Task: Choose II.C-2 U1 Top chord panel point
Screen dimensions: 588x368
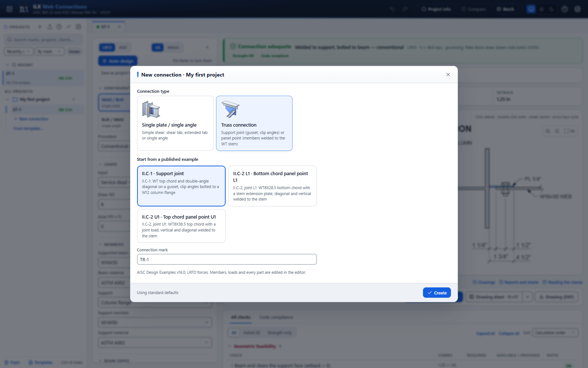Action: [x=181, y=226]
